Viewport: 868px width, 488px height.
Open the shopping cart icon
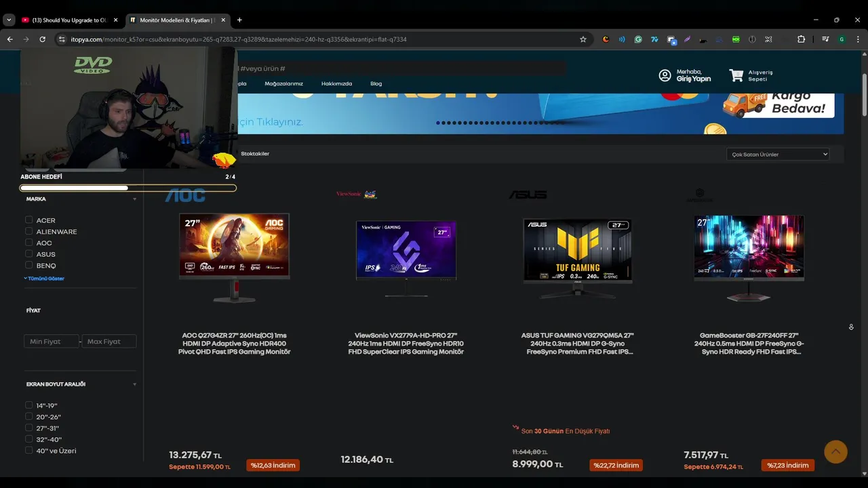click(x=736, y=75)
